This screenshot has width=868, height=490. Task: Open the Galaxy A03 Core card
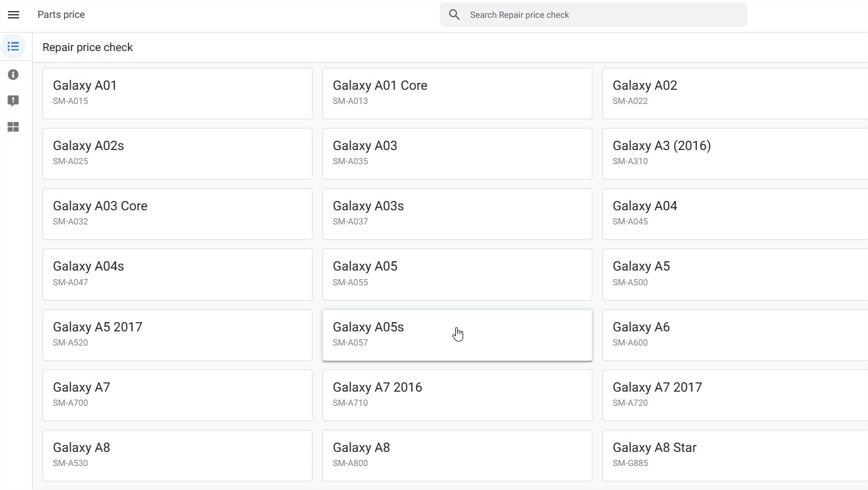pyautogui.click(x=177, y=214)
